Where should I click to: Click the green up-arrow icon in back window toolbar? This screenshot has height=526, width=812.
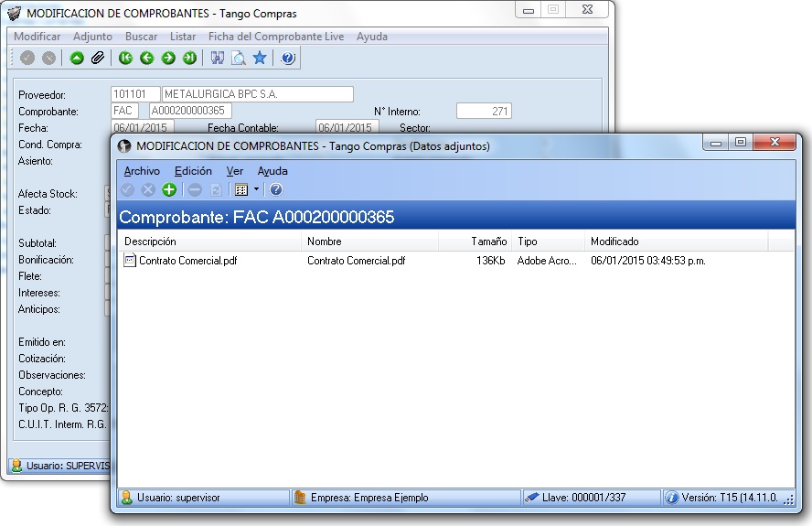[77, 58]
